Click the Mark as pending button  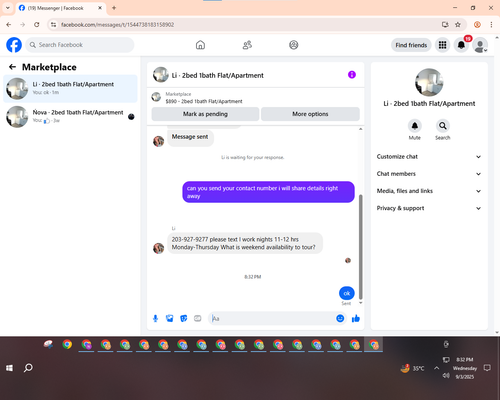(x=205, y=114)
